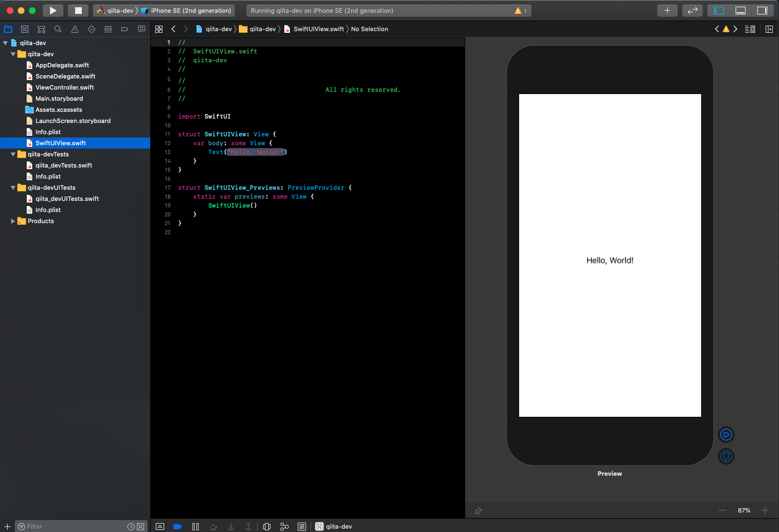Start Live Preview in canvas
779x532 pixels.
[726, 435]
